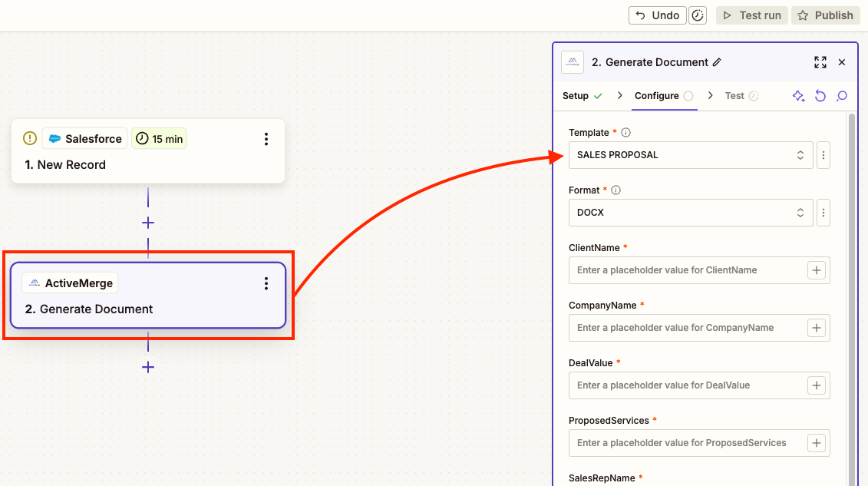
Task: Click the Undo button
Action: [657, 15]
